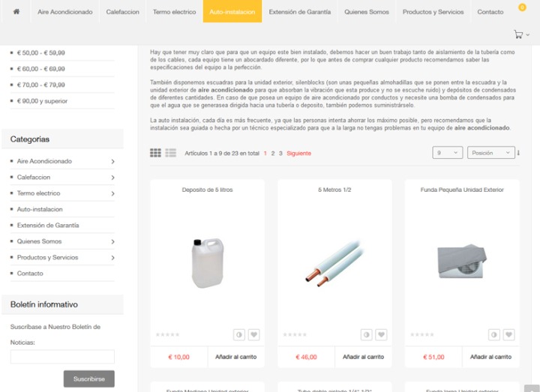Click the Suscribirse button
540x392 pixels.
[x=88, y=379]
